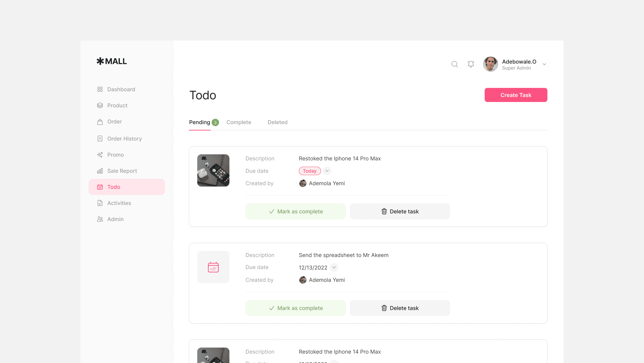Viewport: 644px width, 363px height.
Task: Switch to the Deleted tab
Action: [277, 122]
